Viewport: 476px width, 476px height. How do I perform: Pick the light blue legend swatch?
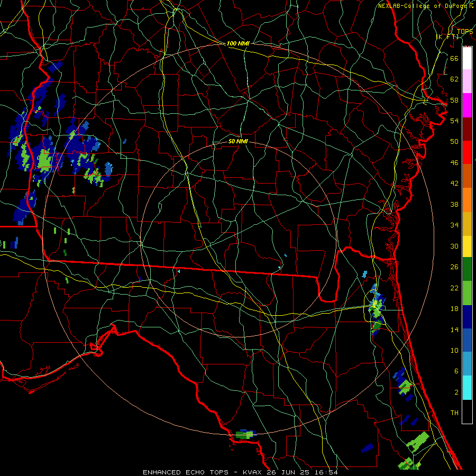[x=467, y=364]
